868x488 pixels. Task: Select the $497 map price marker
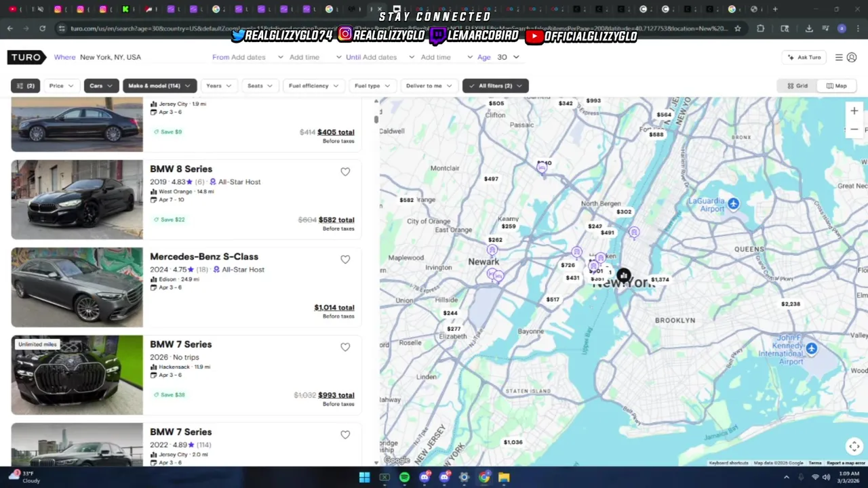(491, 179)
